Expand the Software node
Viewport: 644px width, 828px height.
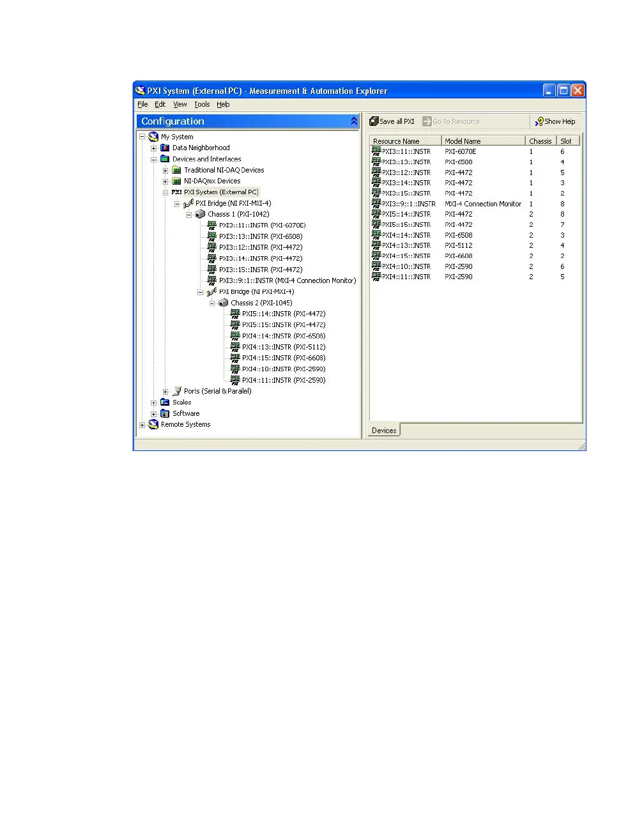(153, 414)
